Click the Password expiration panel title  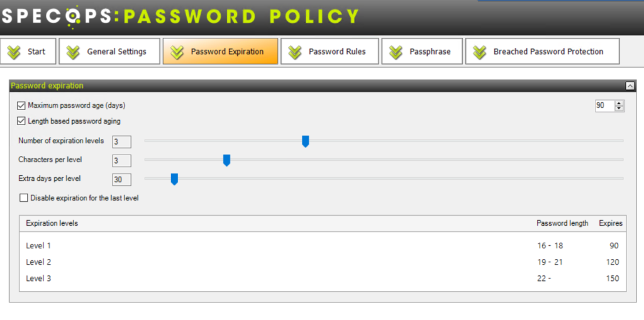[47, 86]
